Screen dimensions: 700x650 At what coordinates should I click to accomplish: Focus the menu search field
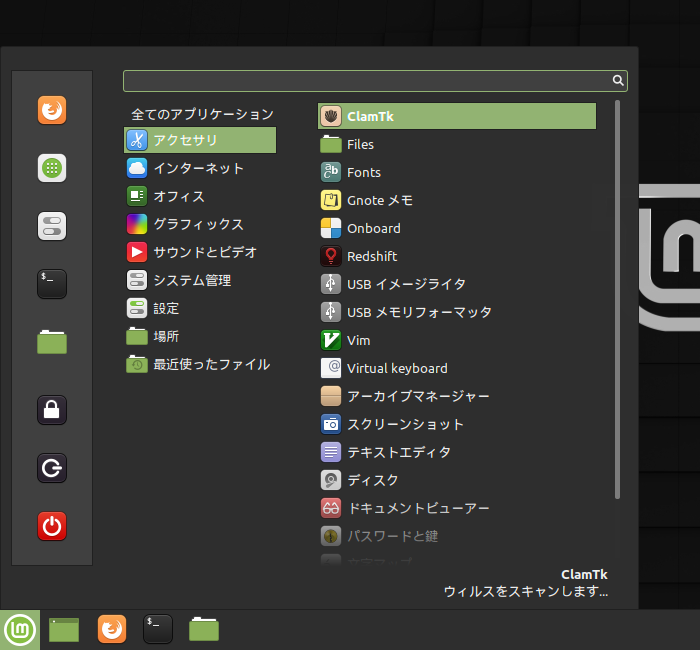(375, 81)
